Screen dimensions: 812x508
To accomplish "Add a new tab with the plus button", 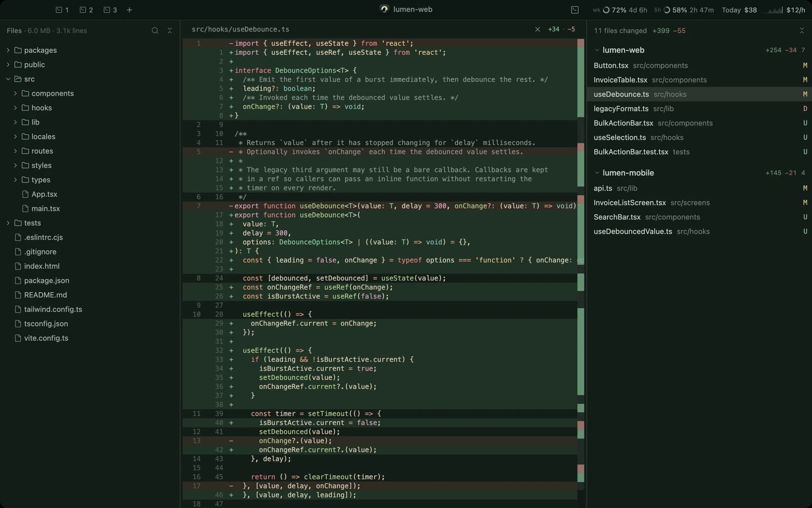I will pyautogui.click(x=129, y=10).
